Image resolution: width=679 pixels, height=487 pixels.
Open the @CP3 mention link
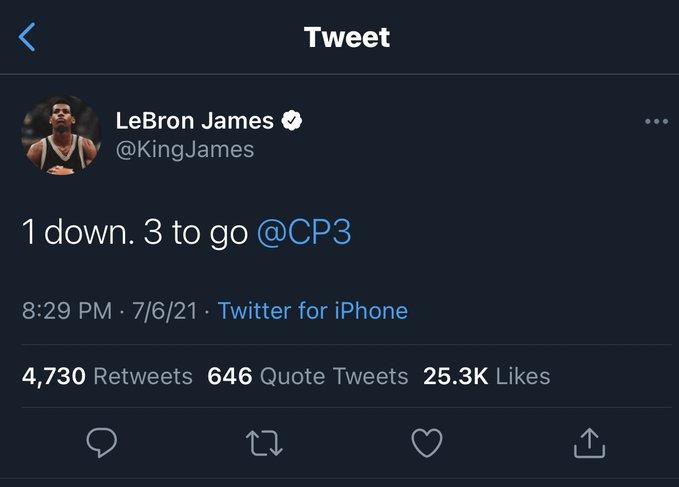click(304, 233)
